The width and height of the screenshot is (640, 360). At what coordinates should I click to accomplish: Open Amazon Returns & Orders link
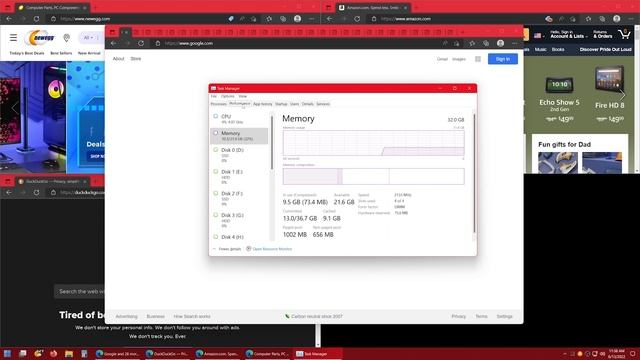602,34
